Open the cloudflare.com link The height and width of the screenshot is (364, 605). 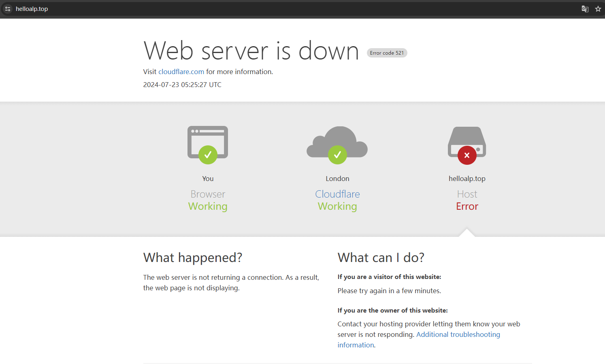point(181,72)
